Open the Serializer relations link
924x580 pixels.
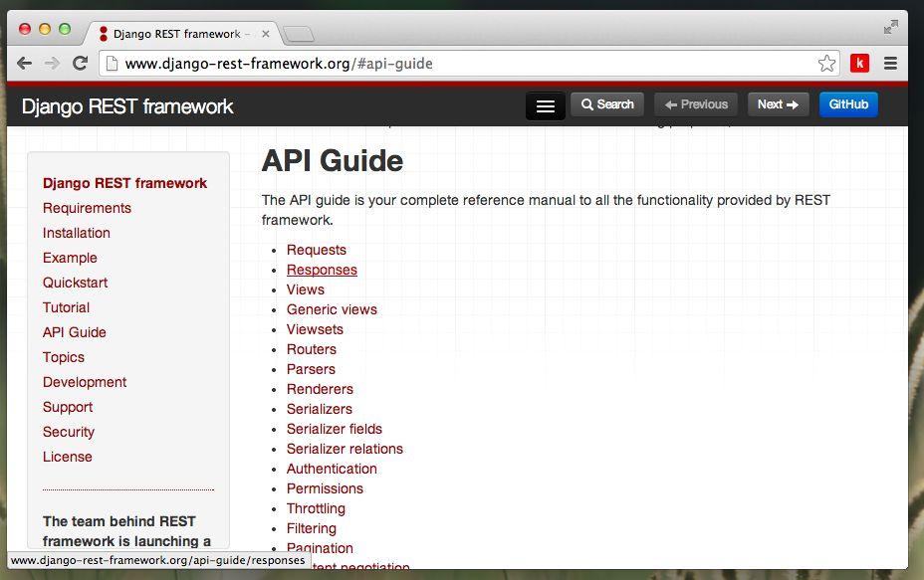click(345, 449)
